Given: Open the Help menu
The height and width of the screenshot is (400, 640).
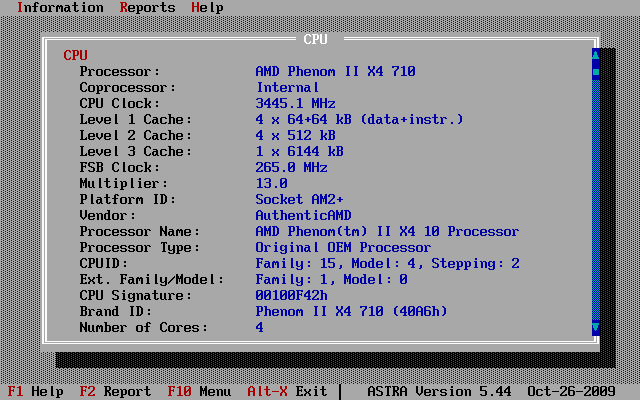Looking at the screenshot, I should tap(207, 7).
